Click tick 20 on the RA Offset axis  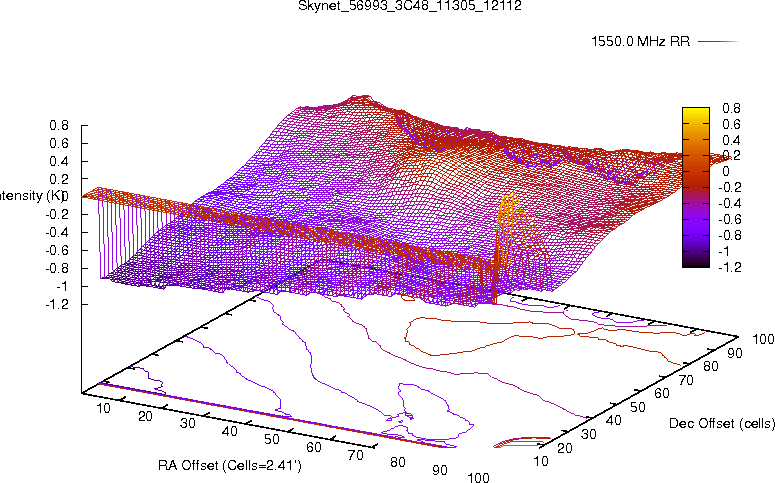[x=145, y=416]
